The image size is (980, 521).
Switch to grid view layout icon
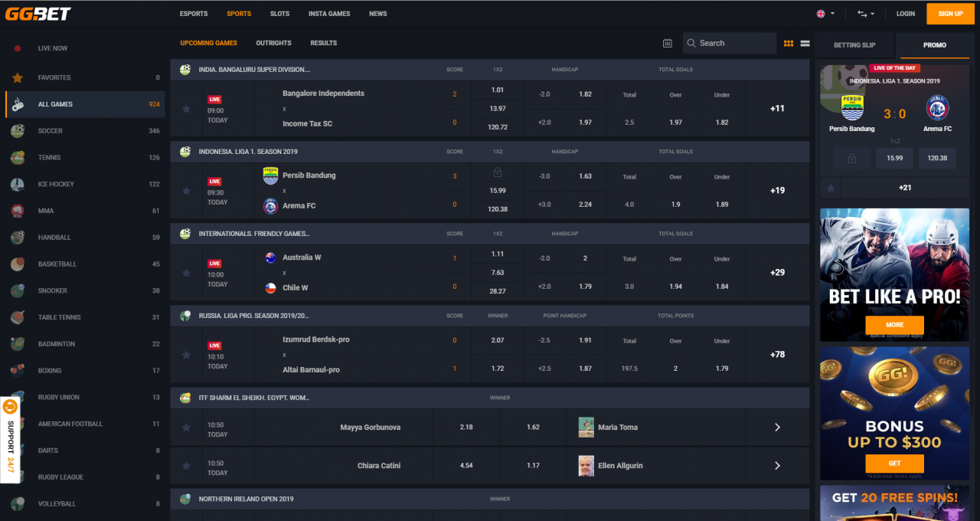pyautogui.click(x=789, y=44)
